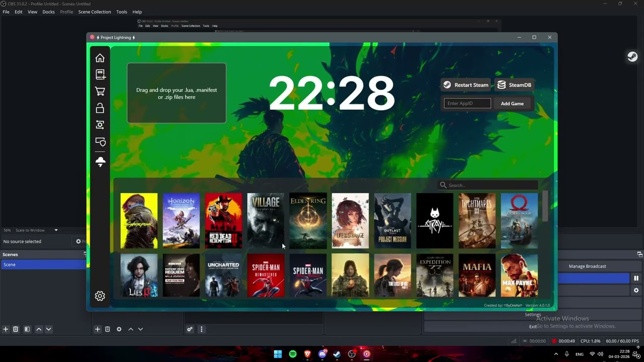Open Project Lightning settings gear
The width and height of the screenshot is (644, 362).
(100, 296)
